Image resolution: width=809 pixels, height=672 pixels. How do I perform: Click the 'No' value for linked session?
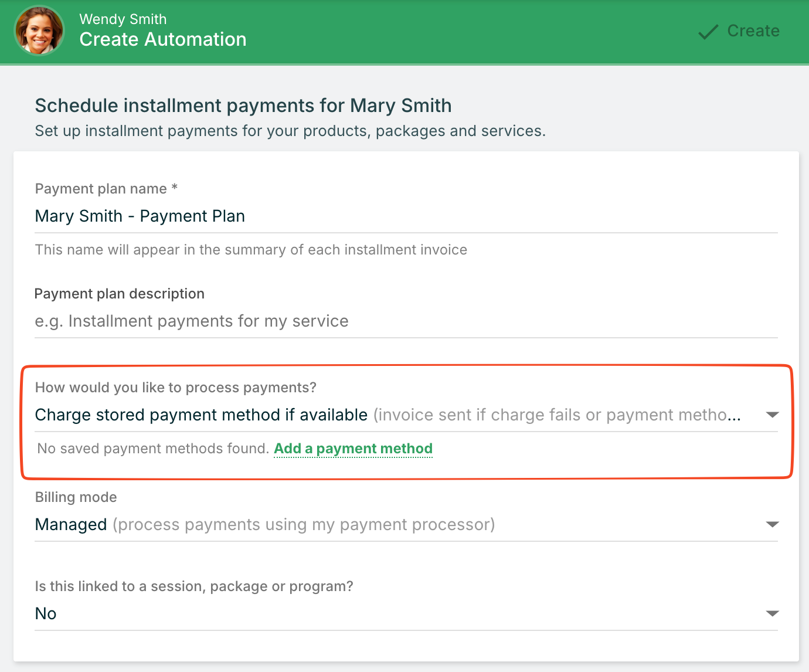46,613
